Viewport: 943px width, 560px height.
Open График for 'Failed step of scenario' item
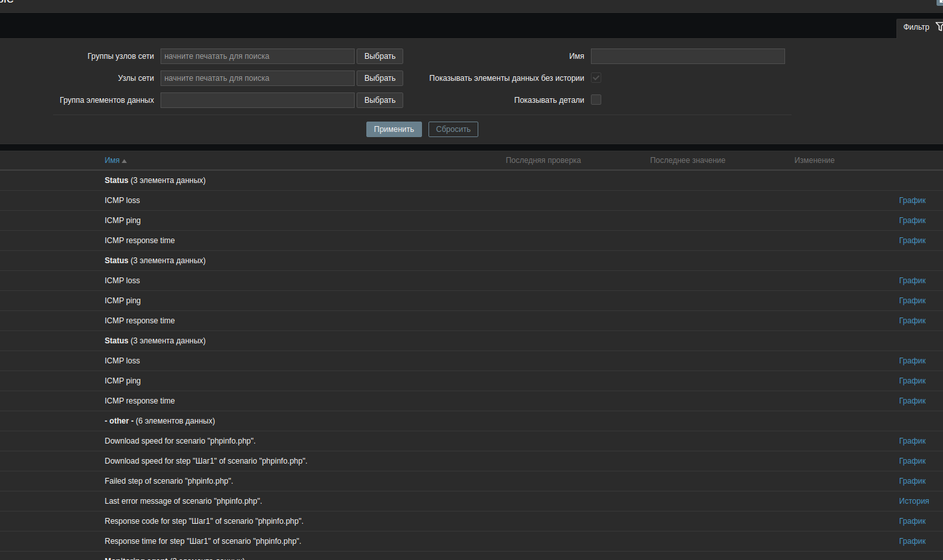pos(912,481)
